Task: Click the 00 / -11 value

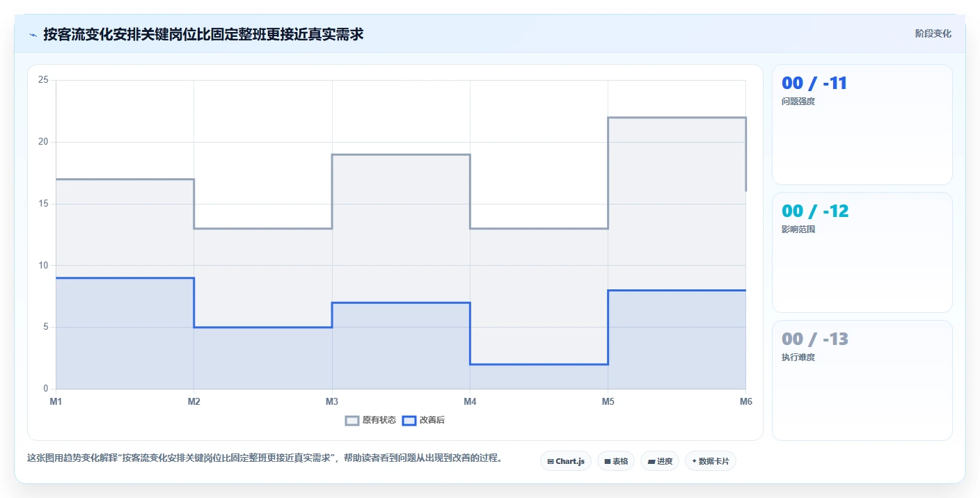Action: pyautogui.click(x=814, y=83)
